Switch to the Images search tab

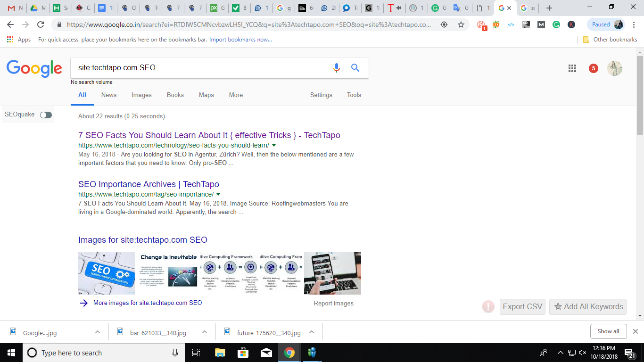141,95
